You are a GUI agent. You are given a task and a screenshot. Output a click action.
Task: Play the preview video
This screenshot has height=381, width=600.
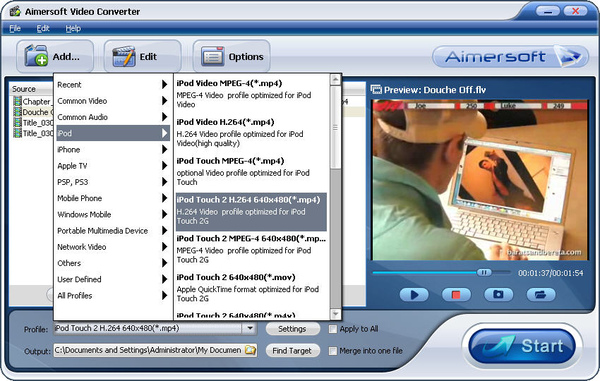[414, 295]
